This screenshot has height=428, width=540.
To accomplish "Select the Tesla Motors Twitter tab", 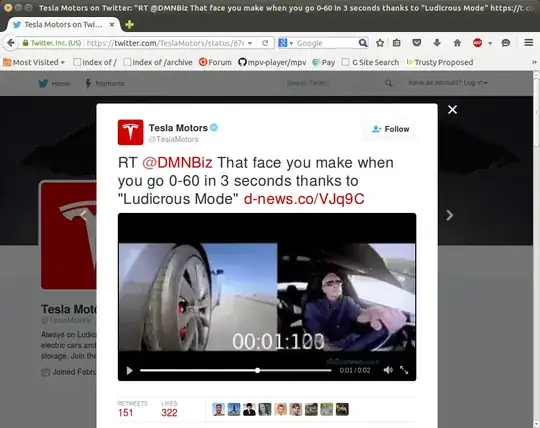I will pyautogui.click(x=64, y=24).
